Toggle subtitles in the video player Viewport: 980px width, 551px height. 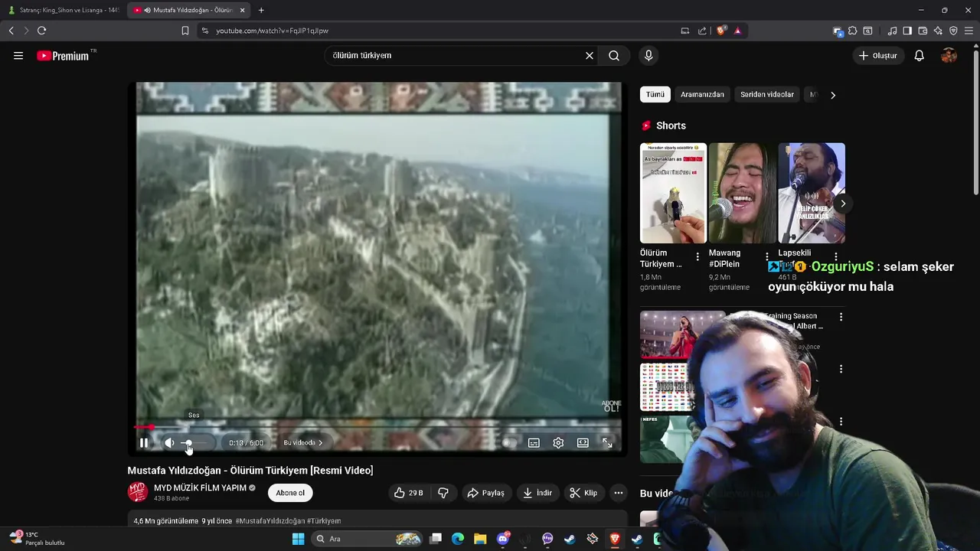click(534, 442)
